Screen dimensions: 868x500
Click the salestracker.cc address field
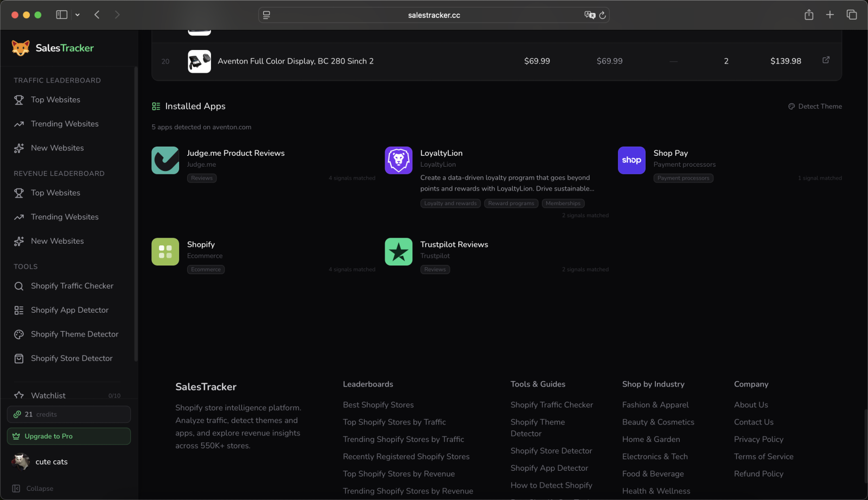pos(434,15)
